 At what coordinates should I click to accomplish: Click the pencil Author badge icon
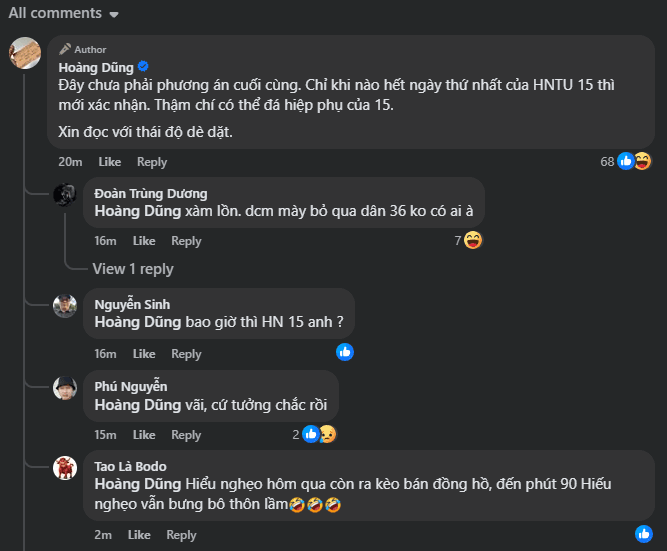66,49
